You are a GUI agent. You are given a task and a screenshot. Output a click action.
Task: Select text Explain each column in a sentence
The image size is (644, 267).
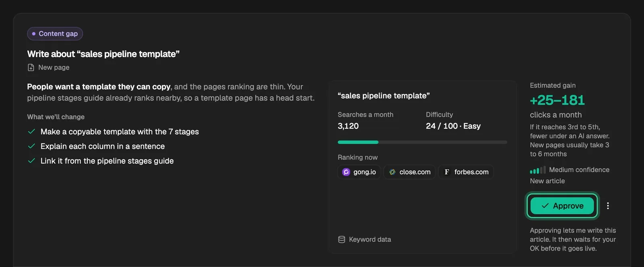103,146
